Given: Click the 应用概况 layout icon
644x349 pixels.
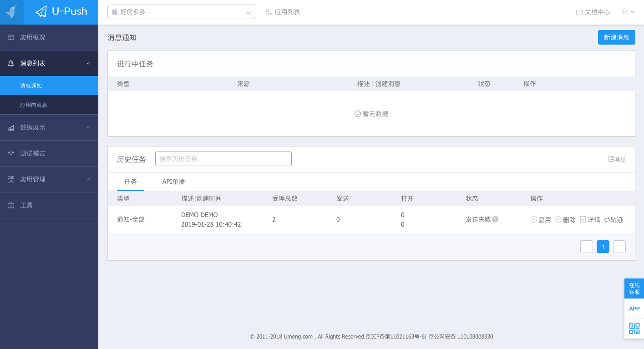Looking at the screenshot, I should tap(11, 37).
